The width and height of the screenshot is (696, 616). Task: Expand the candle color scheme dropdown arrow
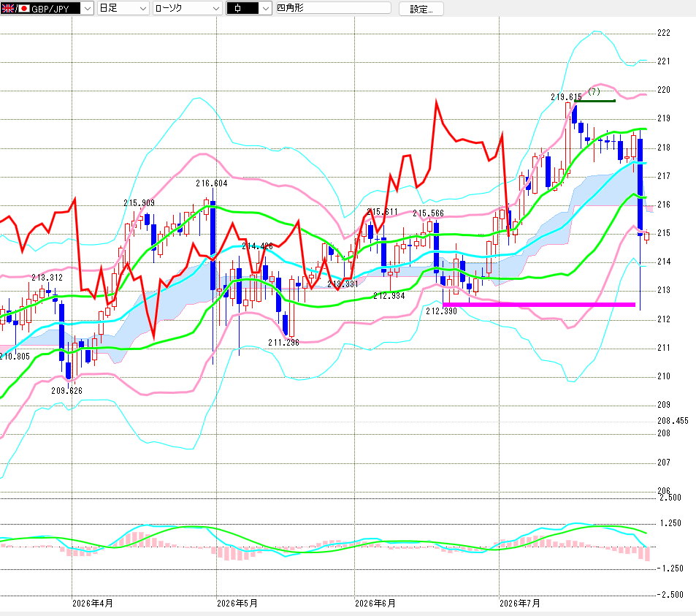tap(265, 8)
